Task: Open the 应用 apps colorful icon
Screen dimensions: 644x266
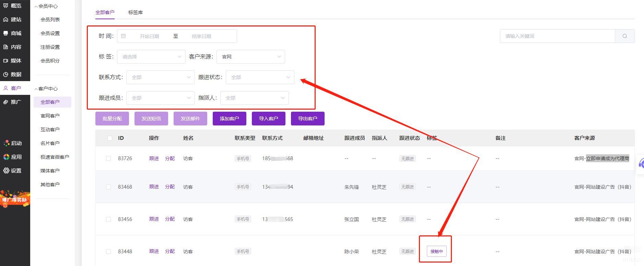Action: click(x=6, y=157)
